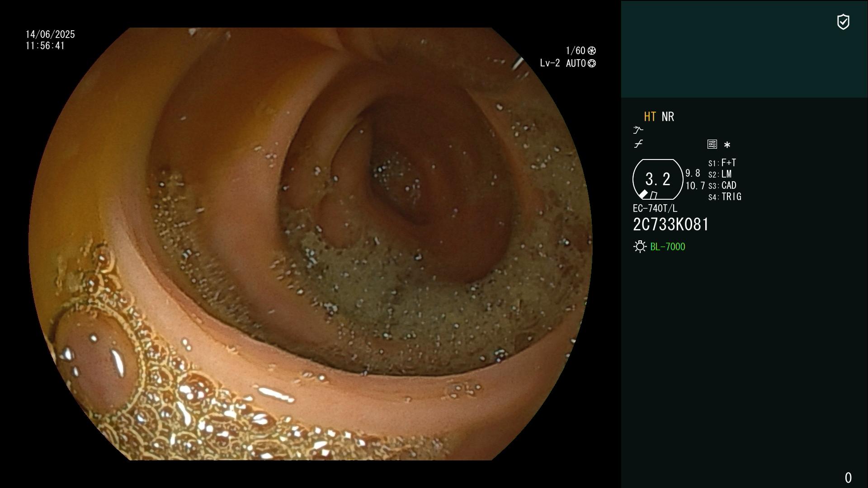Click the hollow channel marker in scope diagram

tap(654, 195)
